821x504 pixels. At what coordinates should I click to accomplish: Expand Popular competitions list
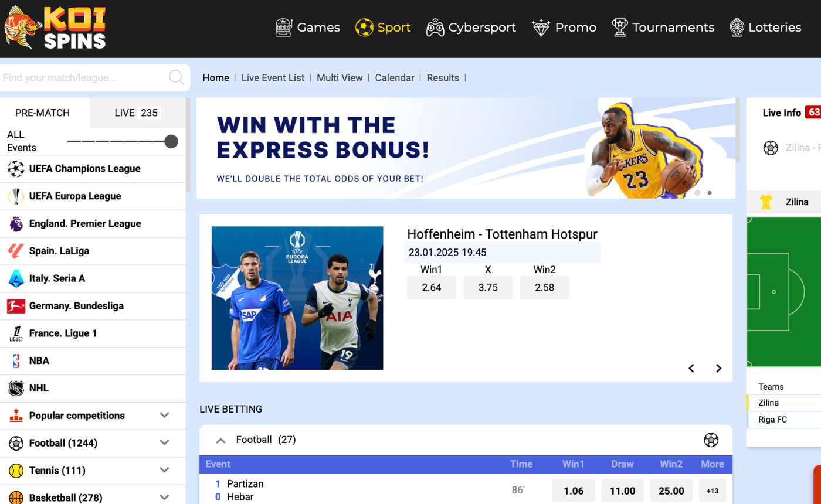coord(164,416)
